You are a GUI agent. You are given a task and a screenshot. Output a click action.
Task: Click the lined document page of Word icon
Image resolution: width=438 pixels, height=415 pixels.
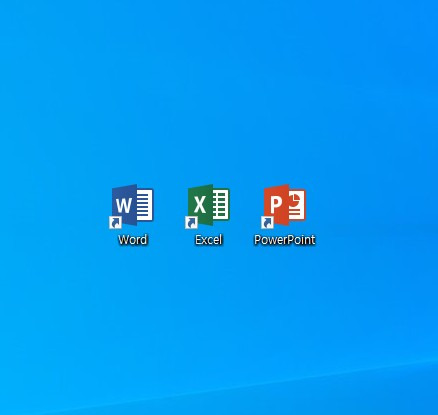coord(145,205)
